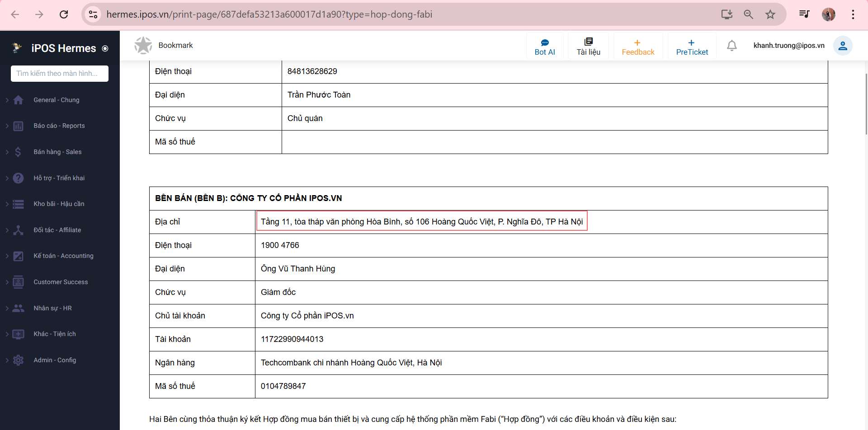Select phone number 84813628629
The height and width of the screenshot is (430, 868).
coord(312,71)
